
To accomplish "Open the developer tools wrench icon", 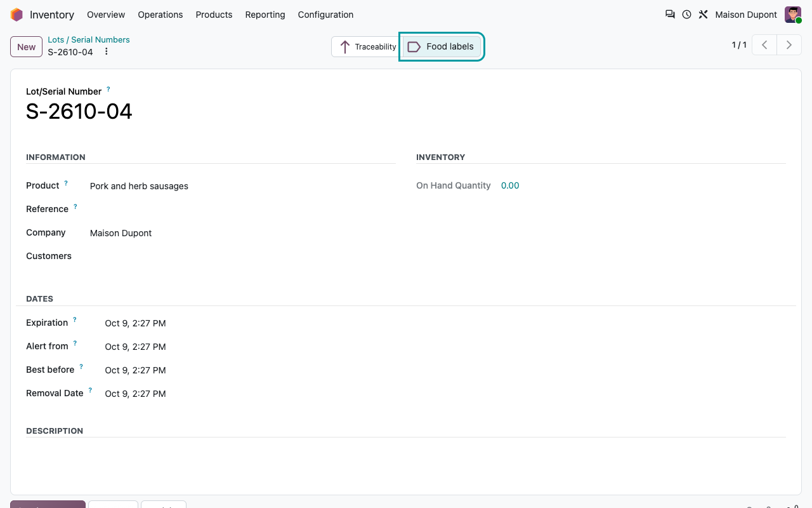I will tap(703, 15).
